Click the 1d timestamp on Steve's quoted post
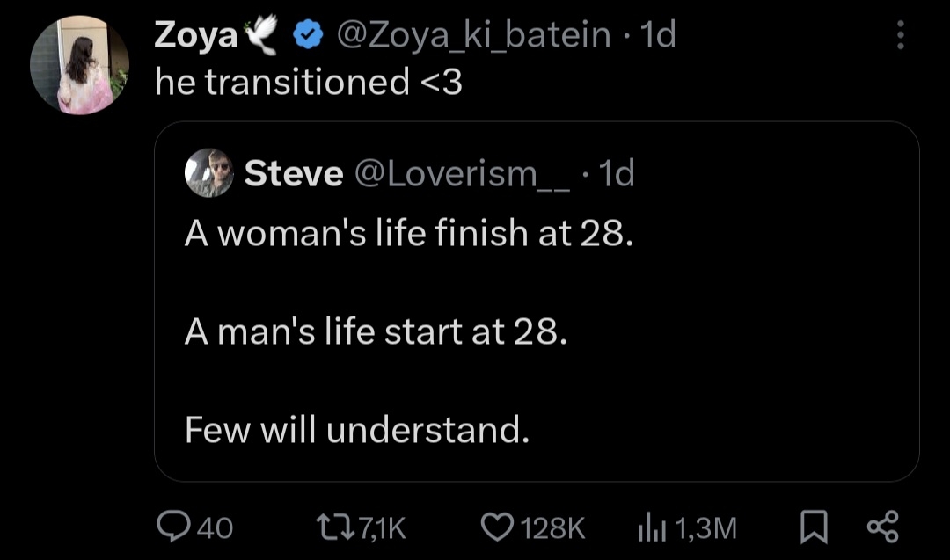This screenshot has width=950, height=560. point(616,174)
